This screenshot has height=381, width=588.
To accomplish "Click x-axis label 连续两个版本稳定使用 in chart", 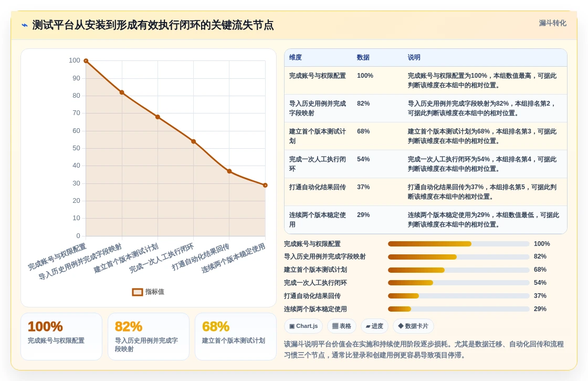I will click(x=233, y=258).
